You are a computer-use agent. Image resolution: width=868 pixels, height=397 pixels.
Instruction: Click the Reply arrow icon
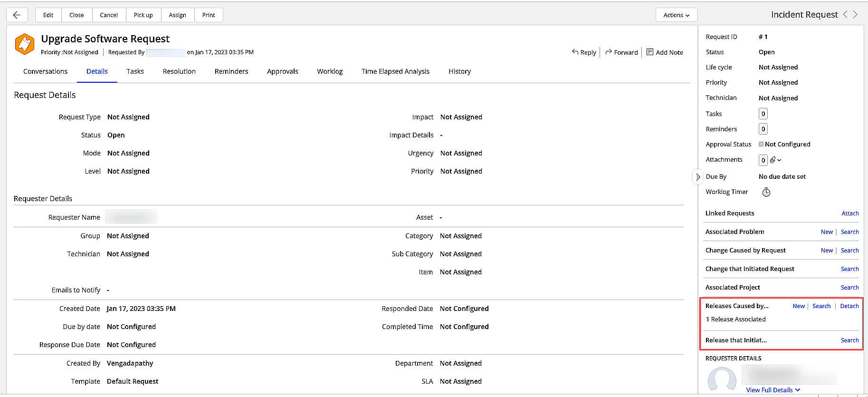[575, 52]
